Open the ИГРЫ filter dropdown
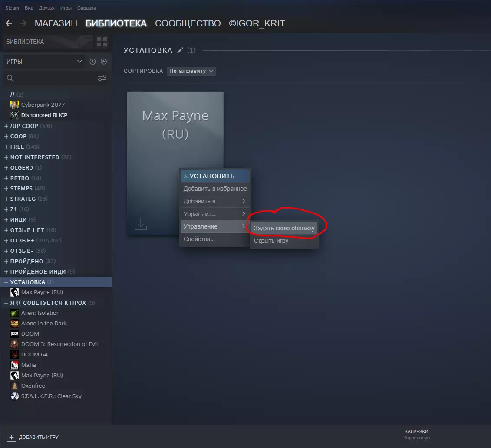This screenshot has height=448, width=491. [44, 62]
